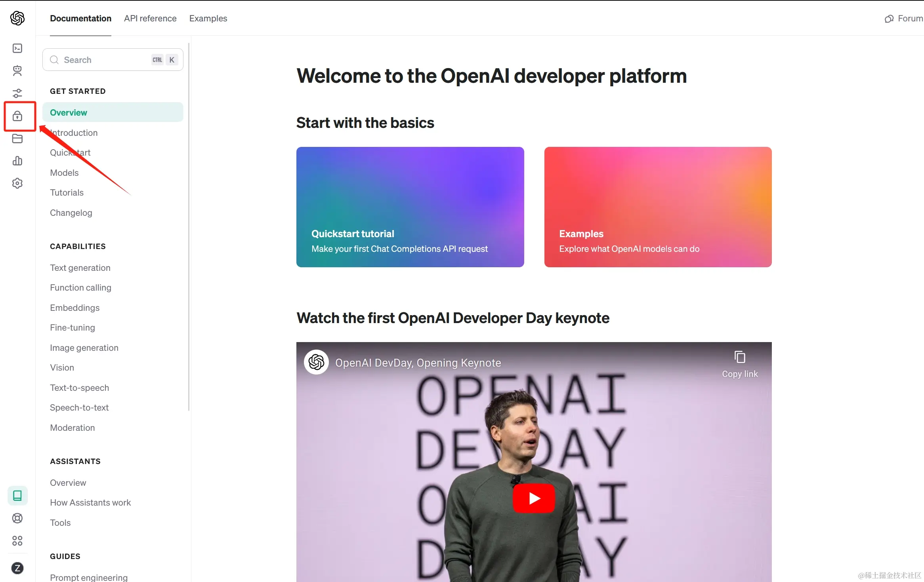Click the Documentation book icon in sidebar
Image resolution: width=924 pixels, height=582 pixels.
tap(17, 496)
